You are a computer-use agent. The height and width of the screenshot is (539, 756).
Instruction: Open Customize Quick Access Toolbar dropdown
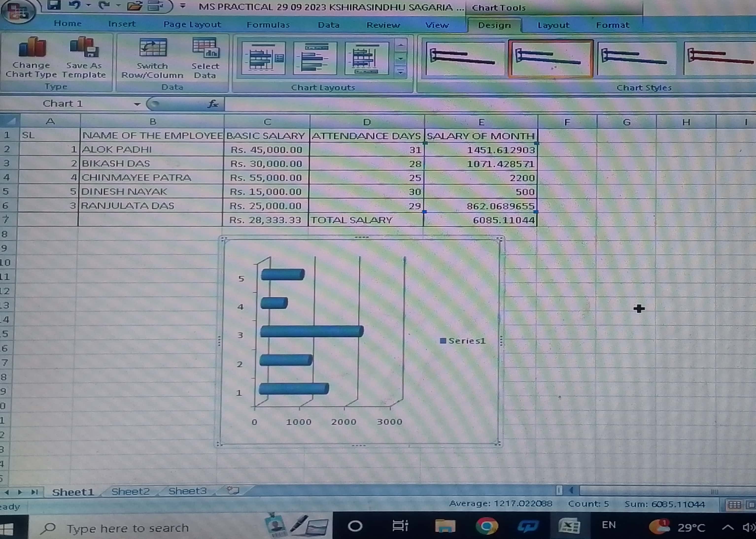pyautogui.click(x=183, y=6)
